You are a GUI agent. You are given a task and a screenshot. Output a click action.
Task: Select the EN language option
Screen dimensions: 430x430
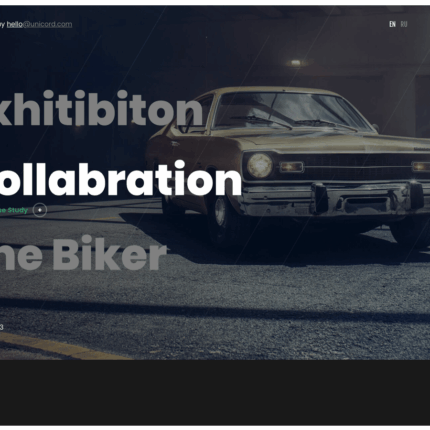(x=392, y=24)
